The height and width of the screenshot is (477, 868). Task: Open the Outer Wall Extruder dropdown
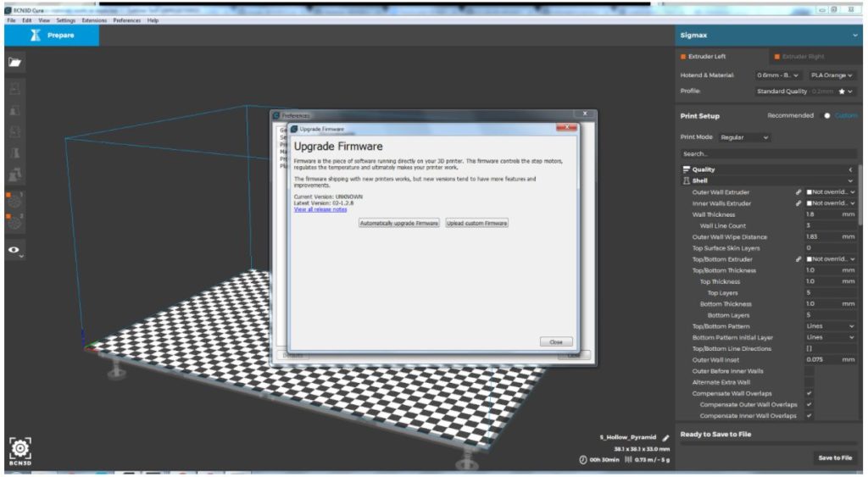831,192
